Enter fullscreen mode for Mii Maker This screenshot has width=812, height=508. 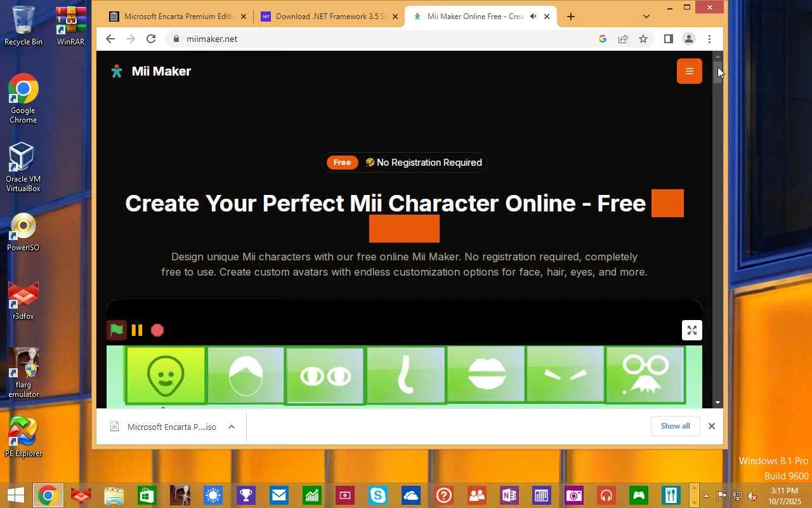692,330
